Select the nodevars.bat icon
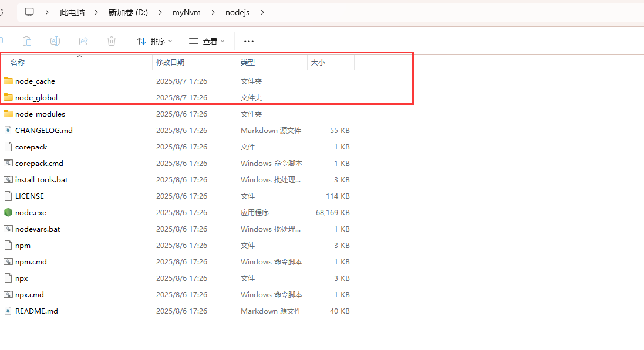644x350 pixels. coord(8,229)
